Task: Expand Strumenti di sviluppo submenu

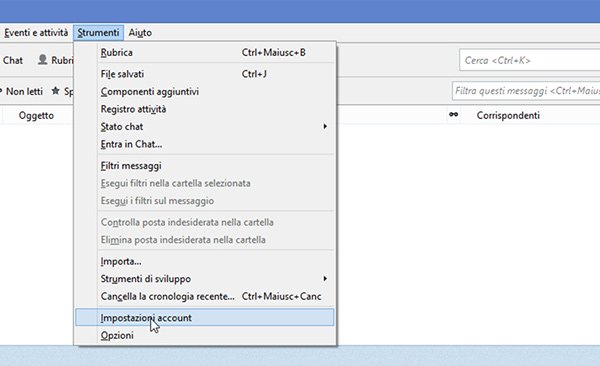Action: tap(204, 279)
